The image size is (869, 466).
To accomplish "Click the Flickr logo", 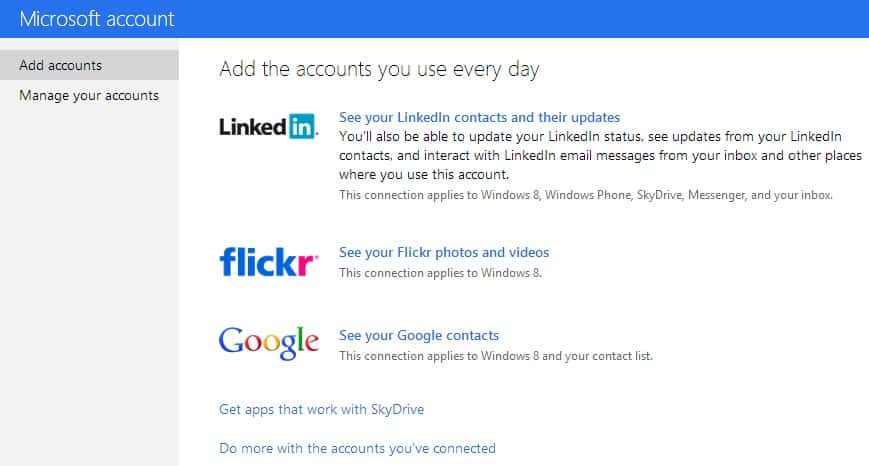I will 268,262.
